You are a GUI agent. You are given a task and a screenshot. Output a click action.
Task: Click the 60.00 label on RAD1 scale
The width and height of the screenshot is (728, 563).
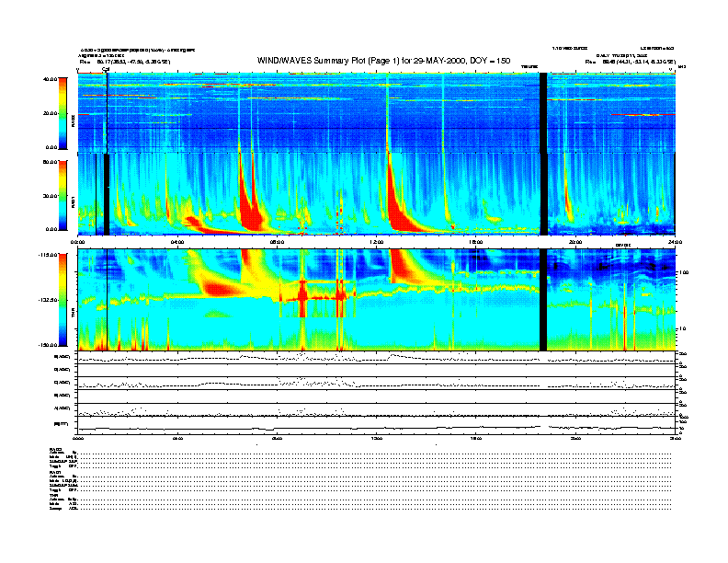[50, 162]
